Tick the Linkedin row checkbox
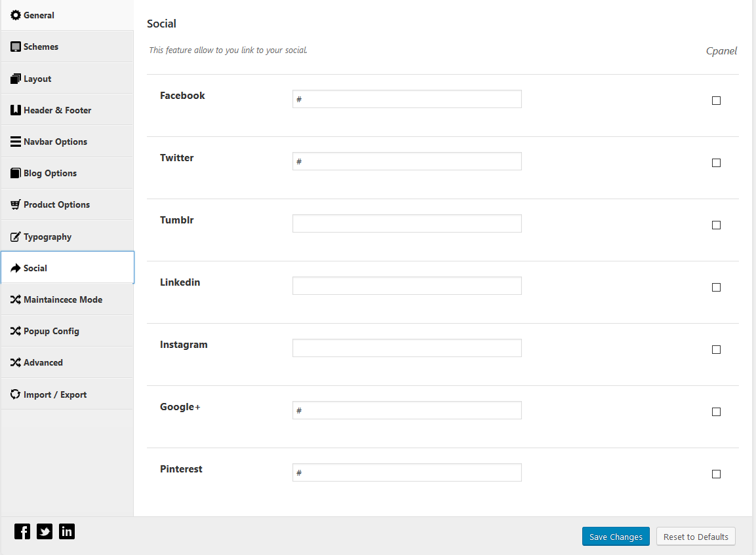756x555 pixels. click(717, 287)
